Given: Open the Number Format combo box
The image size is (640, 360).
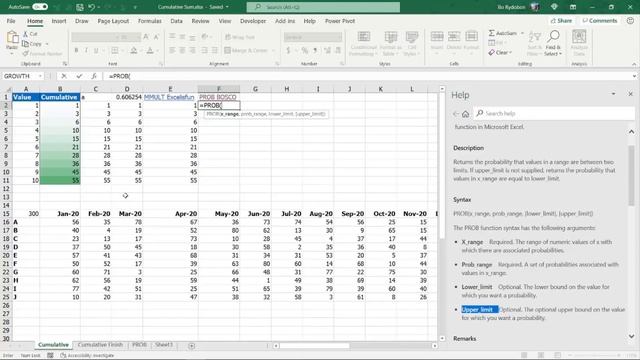Looking at the screenshot, I should click(x=313, y=37).
